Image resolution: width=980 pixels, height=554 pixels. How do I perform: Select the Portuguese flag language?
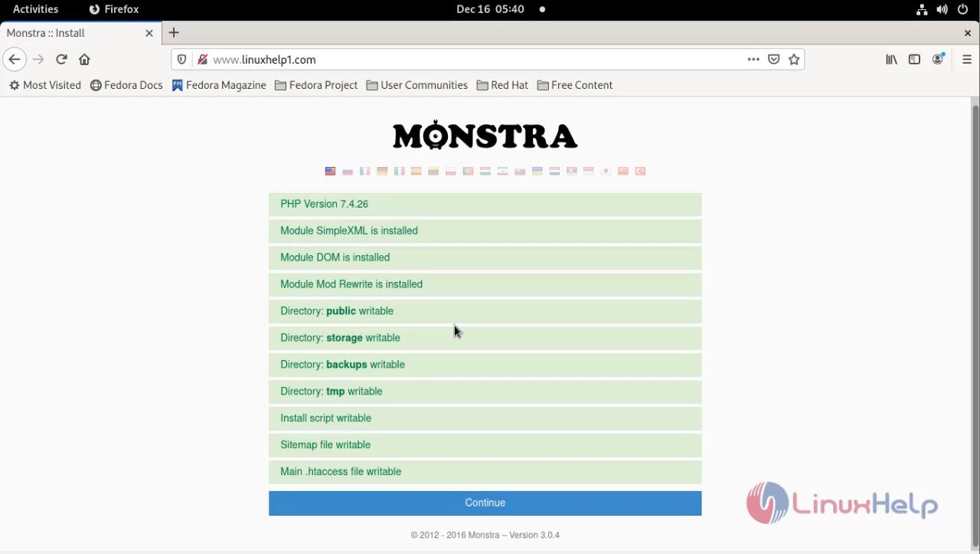(x=468, y=171)
